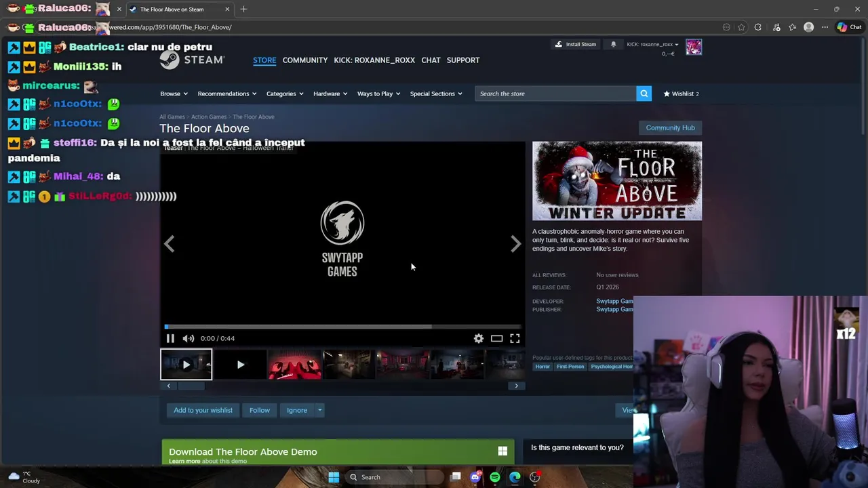Click the Add to your wishlist button
Viewport: 868px width, 488px height.
tap(203, 410)
